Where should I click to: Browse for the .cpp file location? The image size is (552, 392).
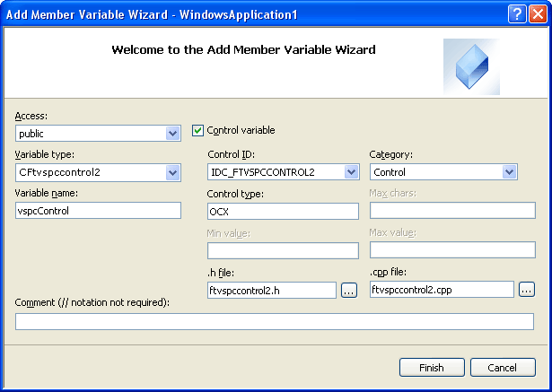[527, 290]
